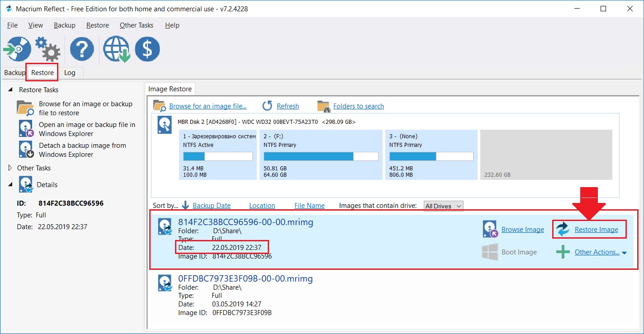Click the Folders to search folder icon
The image size is (644, 334).
click(x=323, y=106)
